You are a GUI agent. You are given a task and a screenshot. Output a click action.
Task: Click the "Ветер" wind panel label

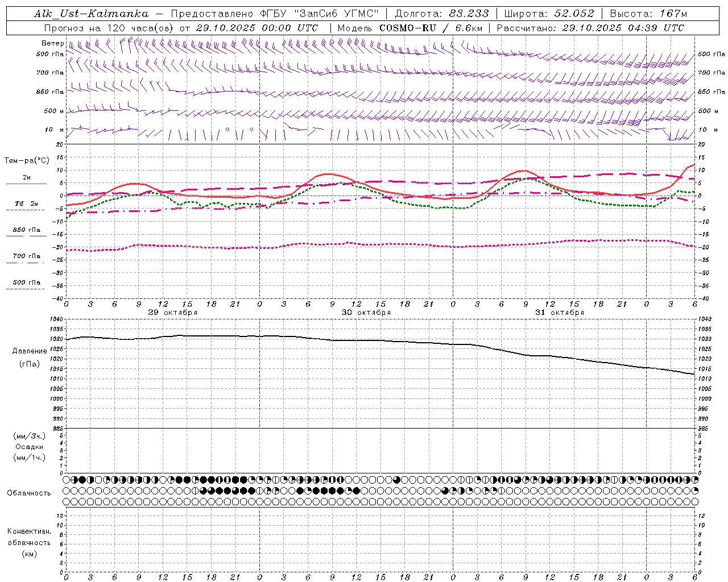(x=52, y=43)
